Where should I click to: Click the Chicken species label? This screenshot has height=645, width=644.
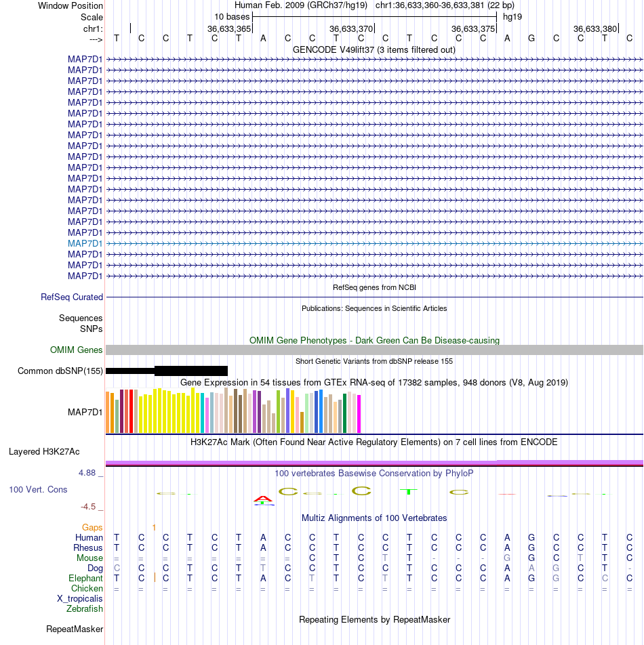[87, 589]
